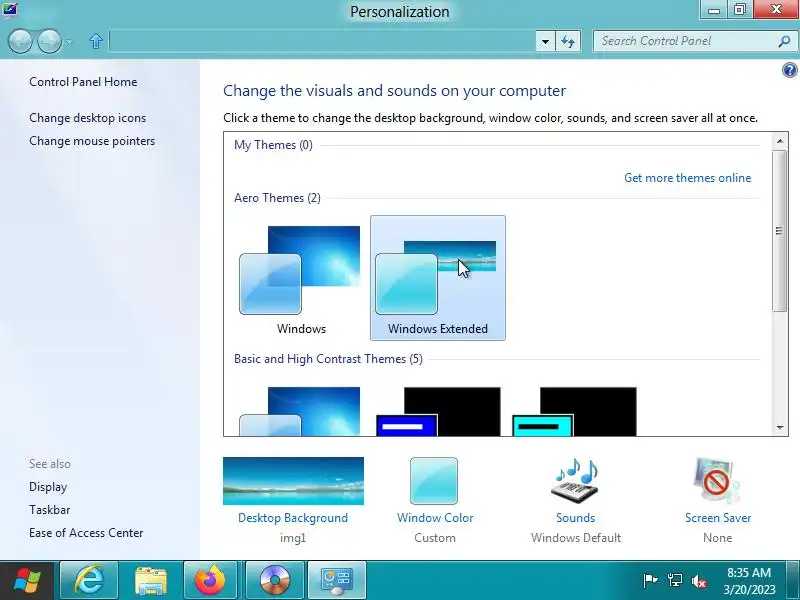
Task: Click the Window Color link
Action: 435,518
